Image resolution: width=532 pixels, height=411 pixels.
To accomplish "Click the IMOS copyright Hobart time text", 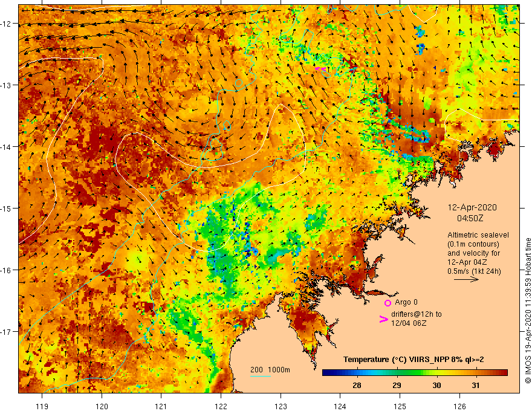I will pyautogui.click(x=528, y=311).
